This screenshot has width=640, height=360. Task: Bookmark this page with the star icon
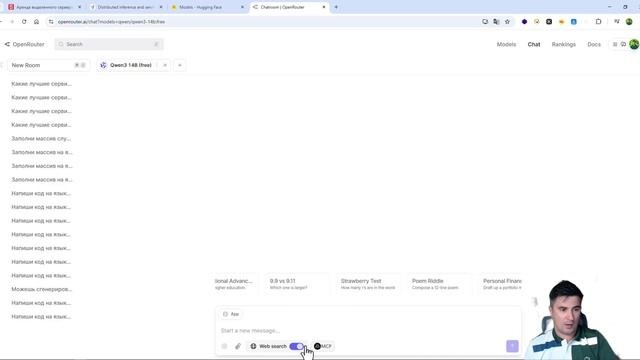pyautogui.click(x=507, y=22)
